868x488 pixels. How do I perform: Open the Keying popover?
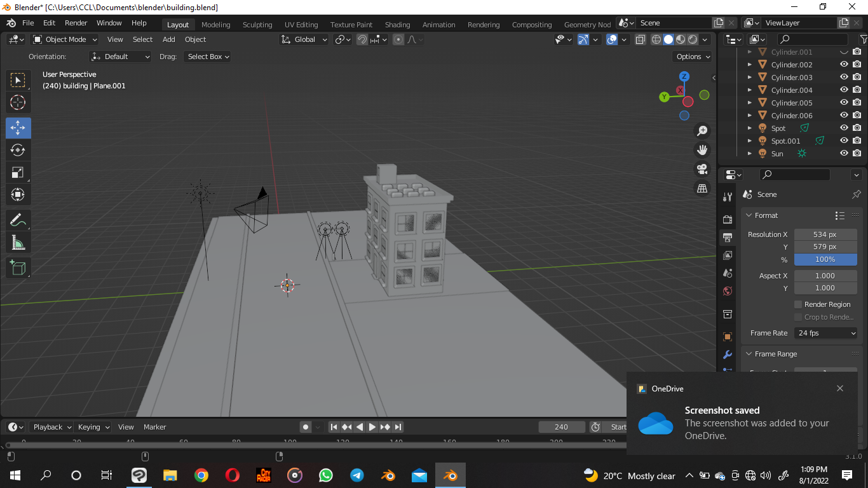pyautogui.click(x=92, y=427)
